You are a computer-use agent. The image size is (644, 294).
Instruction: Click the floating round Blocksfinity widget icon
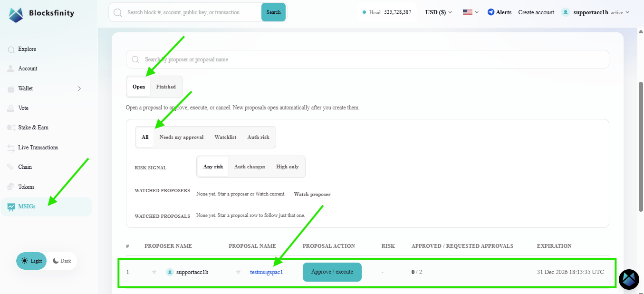tap(629, 279)
